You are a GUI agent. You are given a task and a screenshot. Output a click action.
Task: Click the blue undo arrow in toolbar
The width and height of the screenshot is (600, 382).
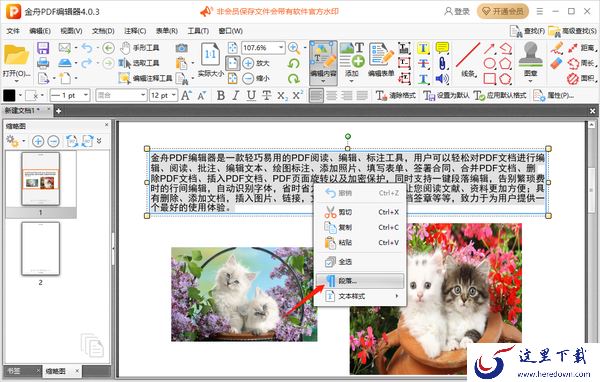click(87, 48)
